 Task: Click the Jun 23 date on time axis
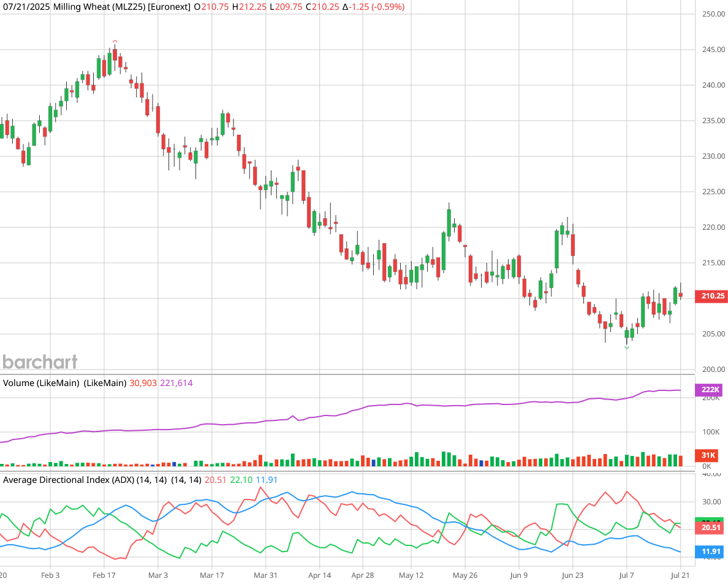pyautogui.click(x=572, y=575)
